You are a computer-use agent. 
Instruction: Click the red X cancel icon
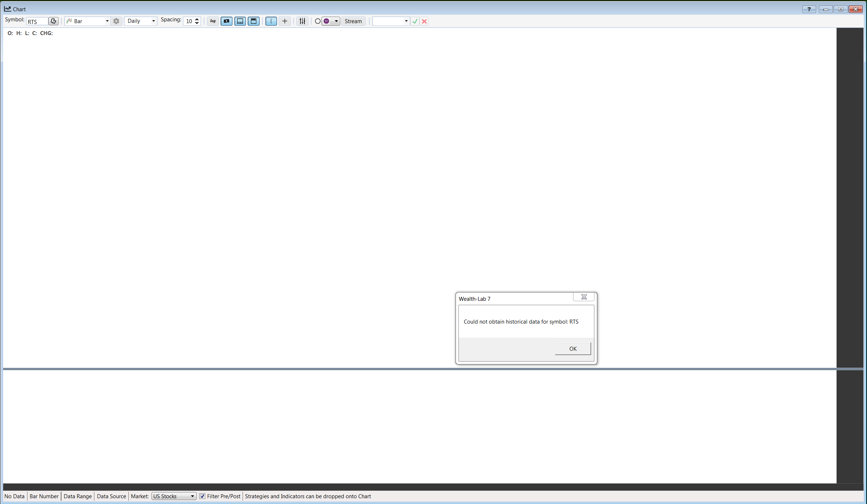tap(424, 21)
